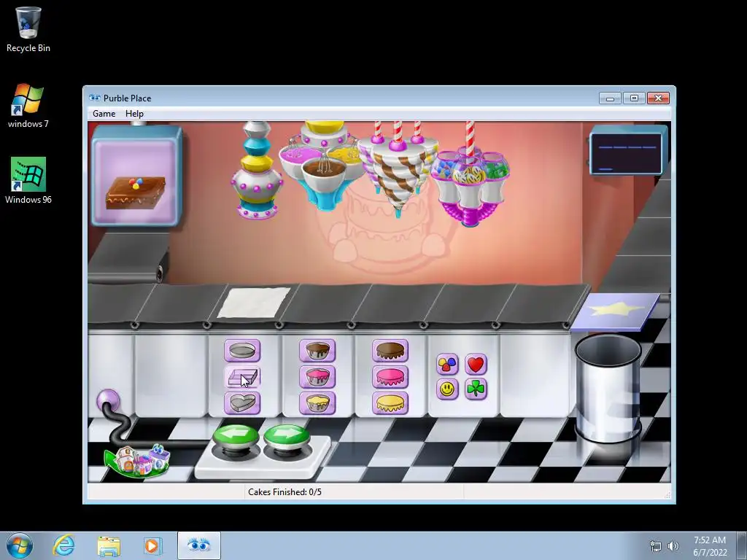Image resolution: width=747 pixels, height=560 pixels.
Task: Select the heart-shaped cake pan button
Action: [242, 402]
